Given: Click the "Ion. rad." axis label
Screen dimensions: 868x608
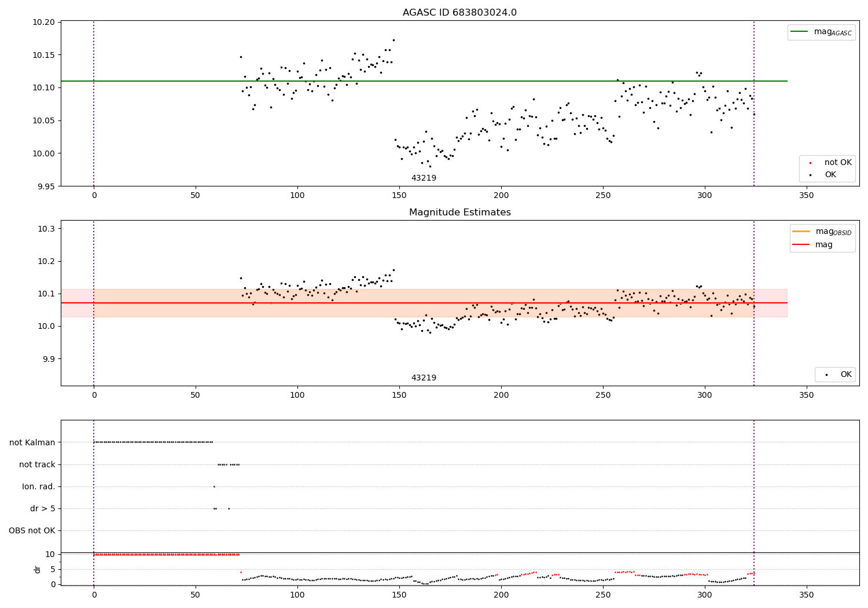Looking at the screenshot, I should [39, 486].
